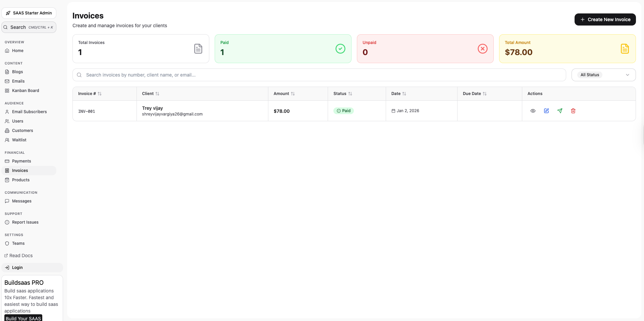Click the yellow document icon in Total Amount card
Screen dimensions: 644x321
625,49
